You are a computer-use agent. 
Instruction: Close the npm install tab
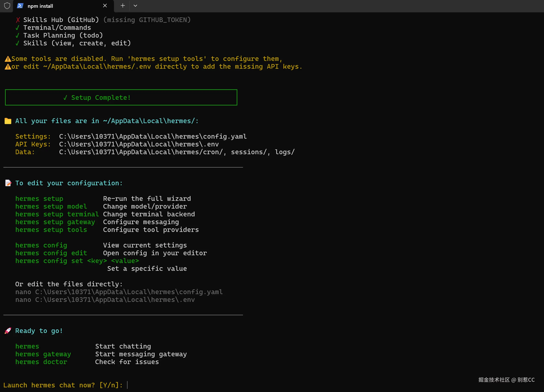(105, 6)
